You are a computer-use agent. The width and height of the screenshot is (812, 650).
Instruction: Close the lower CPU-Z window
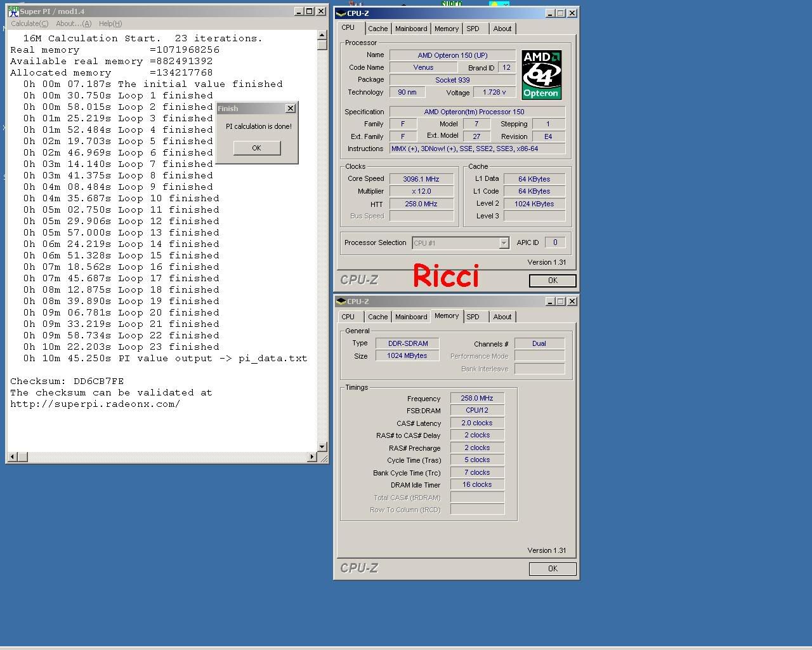572,301
